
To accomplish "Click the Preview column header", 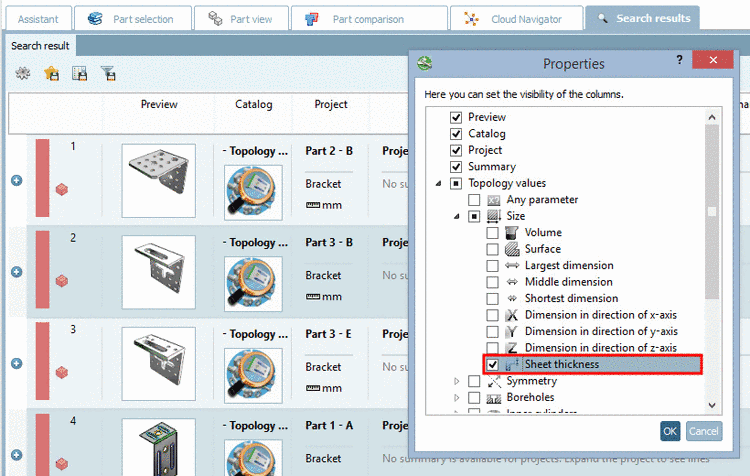I will coord(159,104).
